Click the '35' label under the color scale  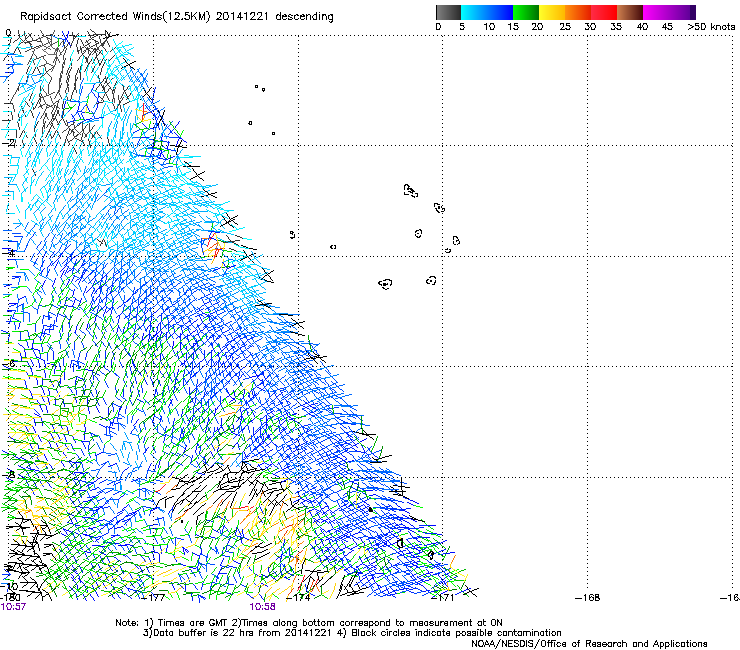click(616, 27)
